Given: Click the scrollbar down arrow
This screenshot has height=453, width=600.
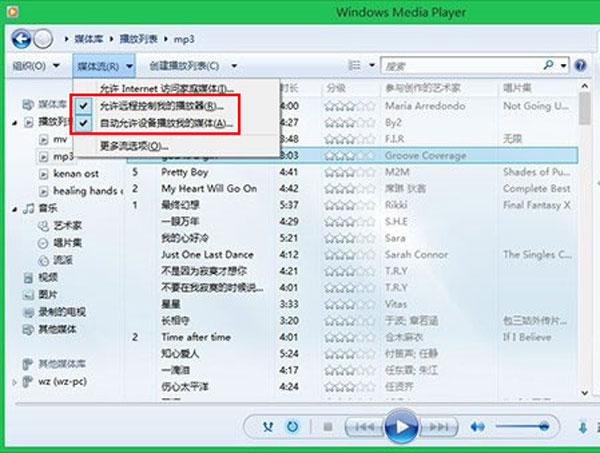Looking at the screenshot, I should pyautogui.click(x=584, y=393).
